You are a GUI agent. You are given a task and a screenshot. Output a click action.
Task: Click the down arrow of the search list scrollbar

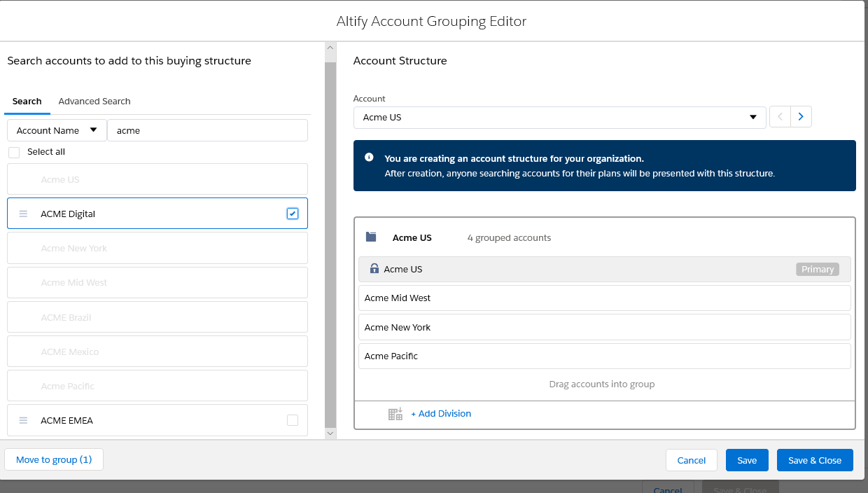[x=330, y=434]
